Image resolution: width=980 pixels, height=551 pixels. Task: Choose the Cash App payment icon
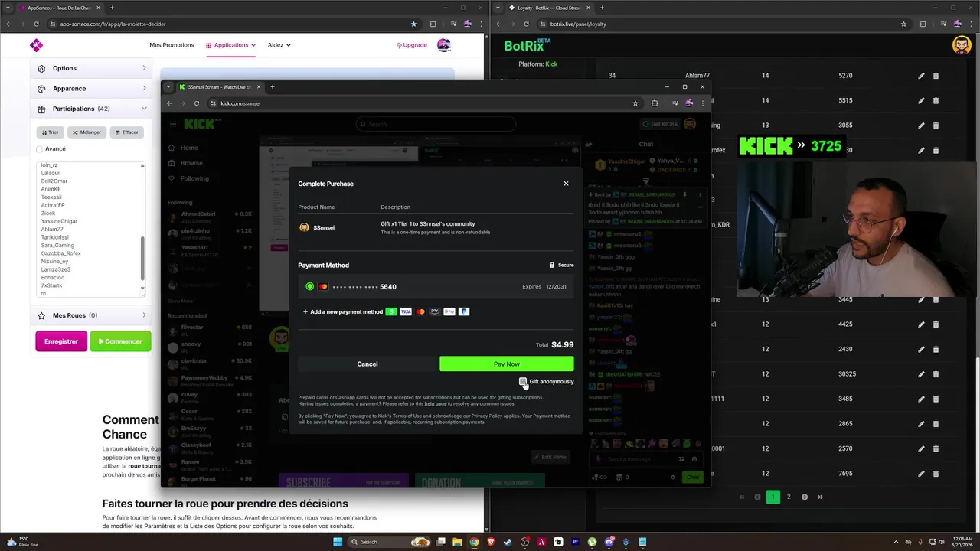[391, 311]
